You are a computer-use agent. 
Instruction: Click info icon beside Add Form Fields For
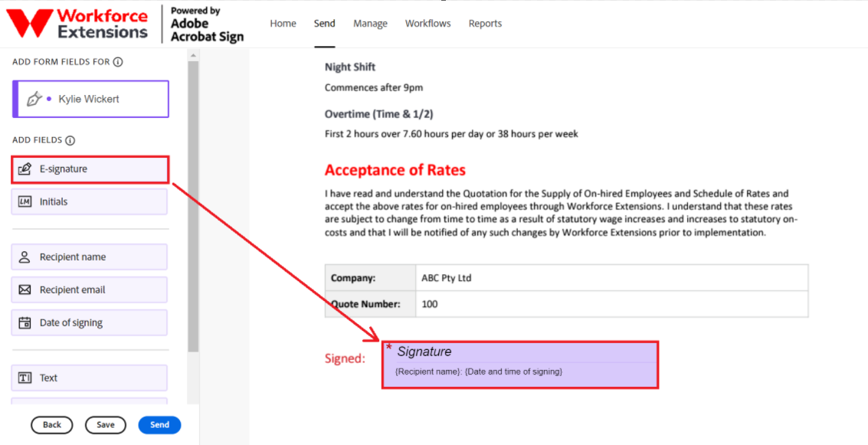point(118,62)
